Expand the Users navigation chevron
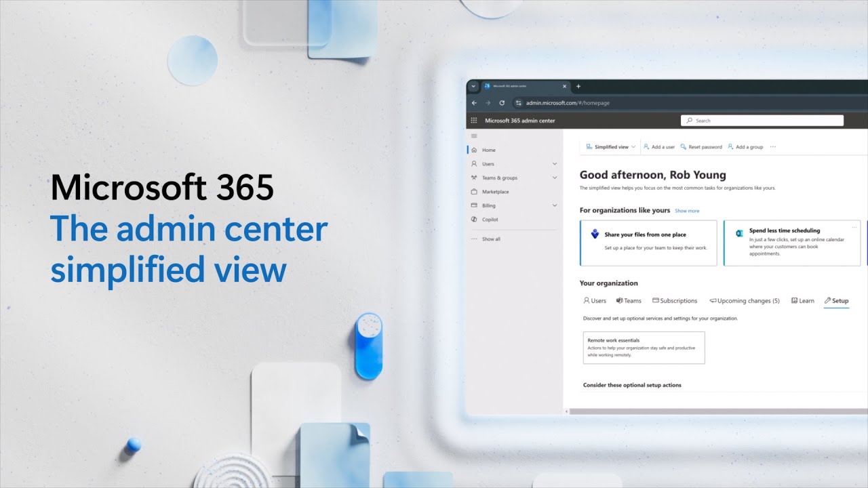868x488 pixels. coord(555,164)
